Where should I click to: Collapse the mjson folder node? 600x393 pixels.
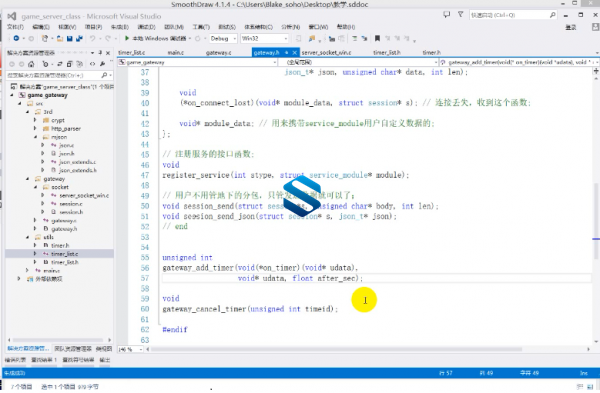tap(35, 137)
